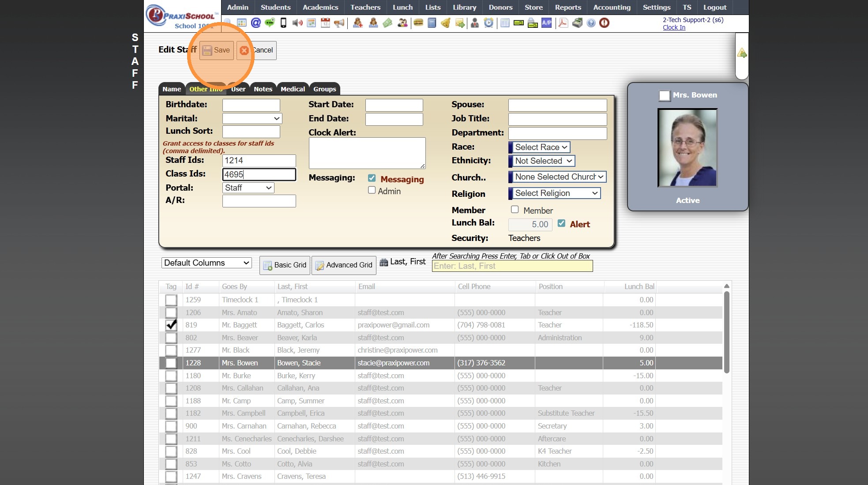Open the Accounting menu
The width and height of the screenshot is (868, 485).
pos(612,7)
